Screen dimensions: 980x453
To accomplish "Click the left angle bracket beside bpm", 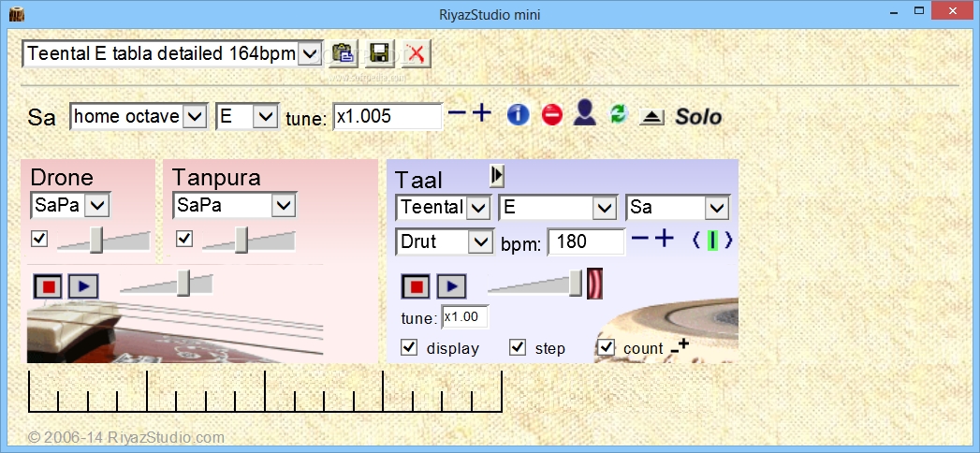I will tap(697, 241).
